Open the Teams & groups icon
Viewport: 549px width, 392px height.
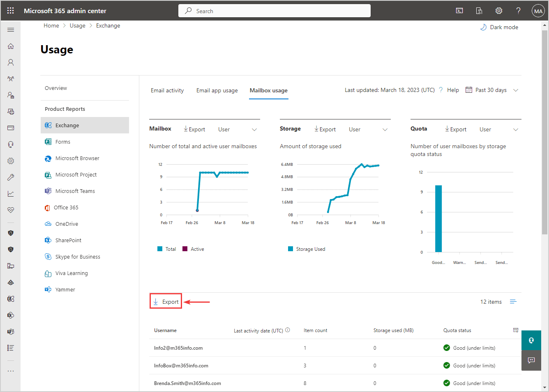click(x=11, y=78)
